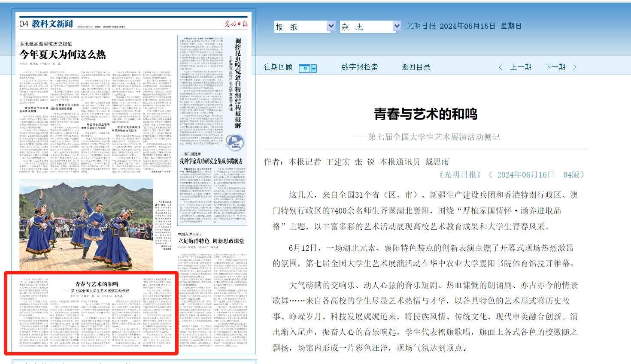Select 返回目录 to return to contents
The image size is (631, 364).
click(x=416, y=67)
